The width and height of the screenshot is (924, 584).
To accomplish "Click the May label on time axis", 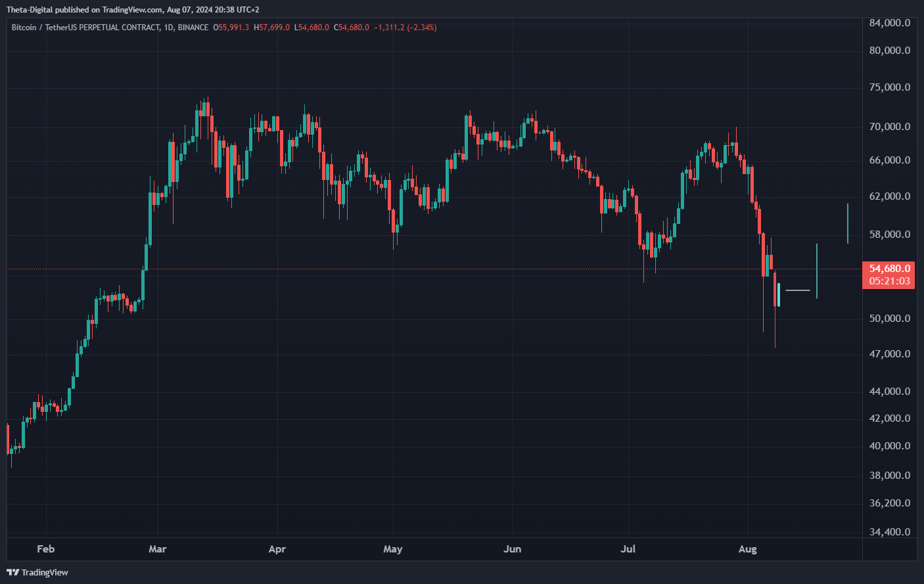I will (393, 549).
